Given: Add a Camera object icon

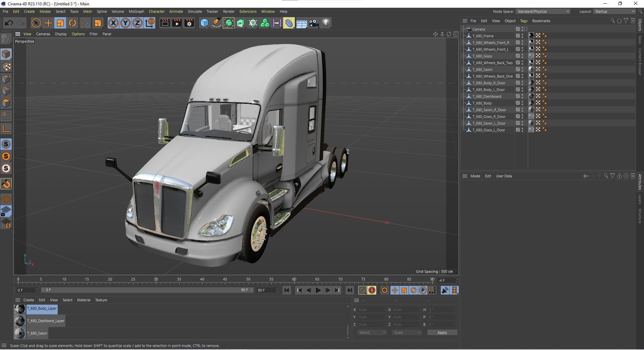Looking at the screenshot, I should coord(314,23).
